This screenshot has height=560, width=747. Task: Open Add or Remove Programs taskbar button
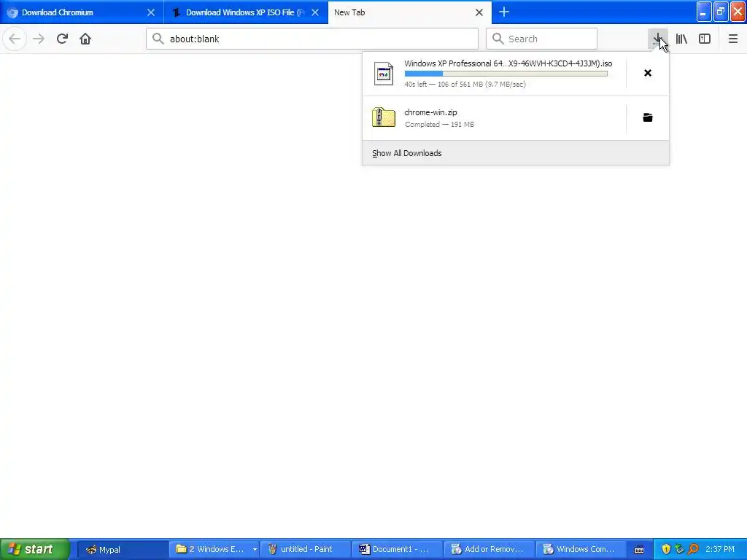click(x=489, y=550)
